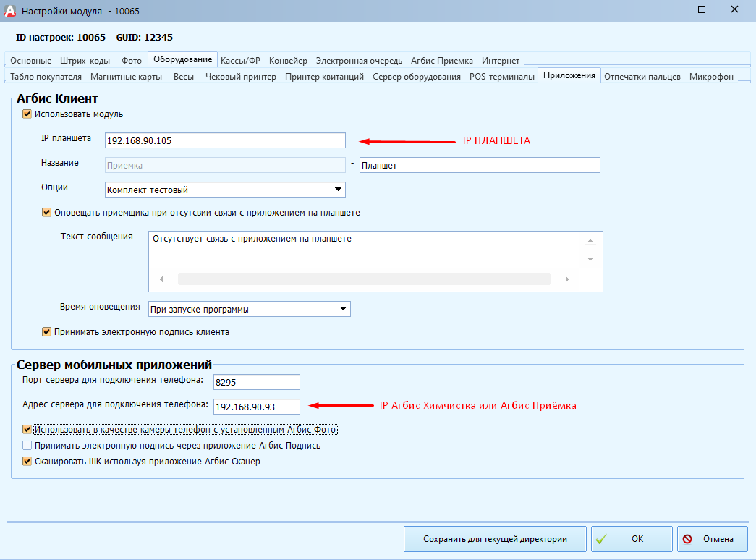The image size is (756, 560).
Task: Click the Текст сообщения text area
Action: pyautogui.click(x=375, y=261)
